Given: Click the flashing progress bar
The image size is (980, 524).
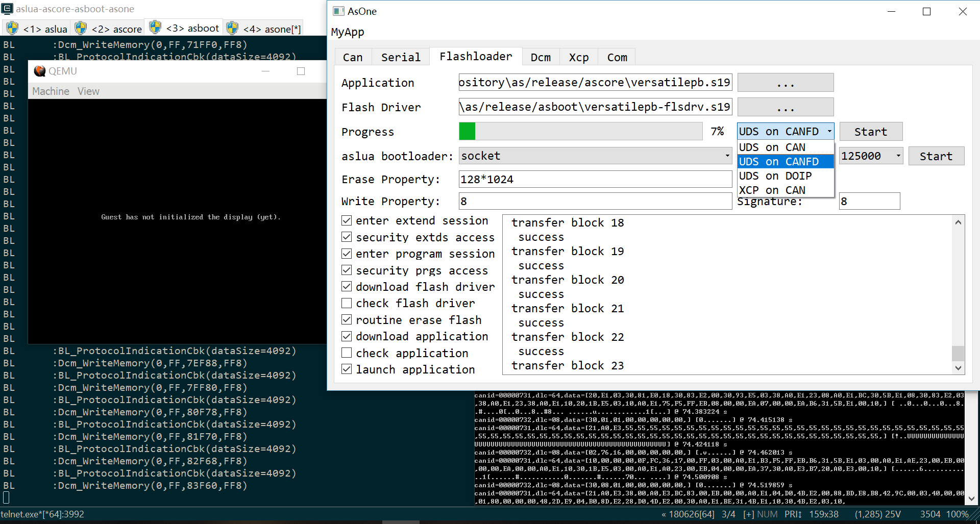Looking at the screenshot, I should [x=580, y=131].
